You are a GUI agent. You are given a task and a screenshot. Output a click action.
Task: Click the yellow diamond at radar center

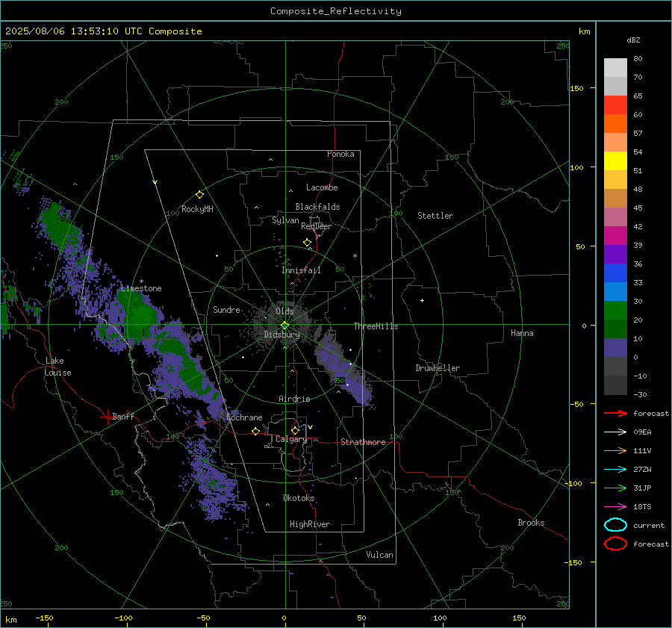pyautogui.click(x=284, y=326)
